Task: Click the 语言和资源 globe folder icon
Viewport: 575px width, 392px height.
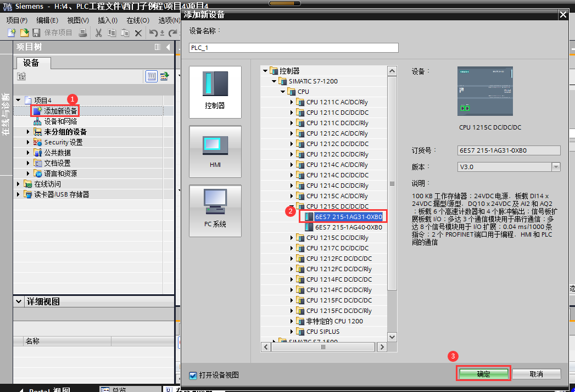Action: pyautogui.click(x=37, y=173)
